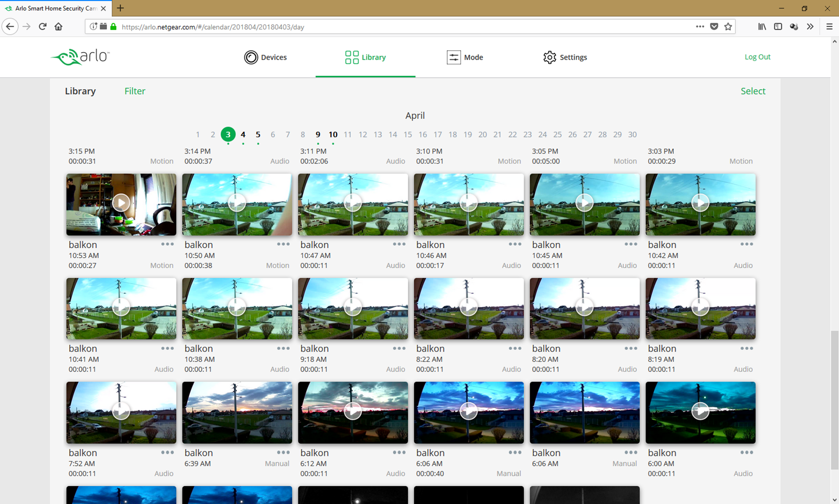This screenshot has width=839, height=504.
Task: Open the page actions ellipsis in address bar
Action: click(x=700, y=27)
